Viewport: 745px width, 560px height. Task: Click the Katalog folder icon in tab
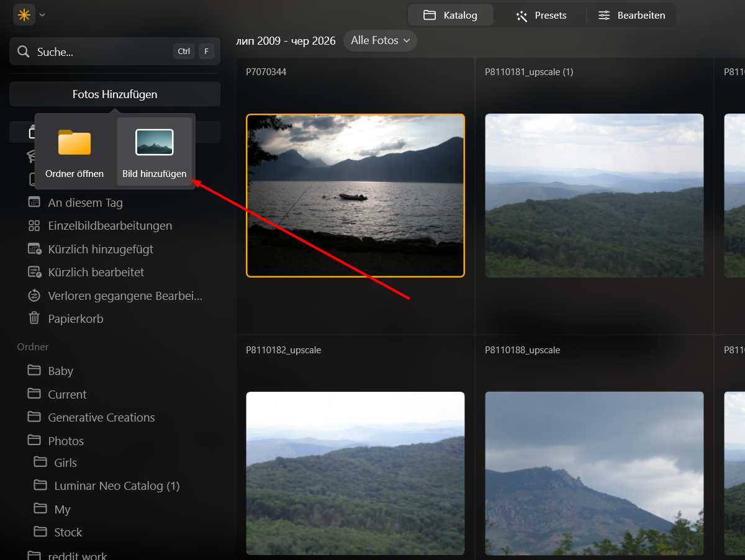430,15
